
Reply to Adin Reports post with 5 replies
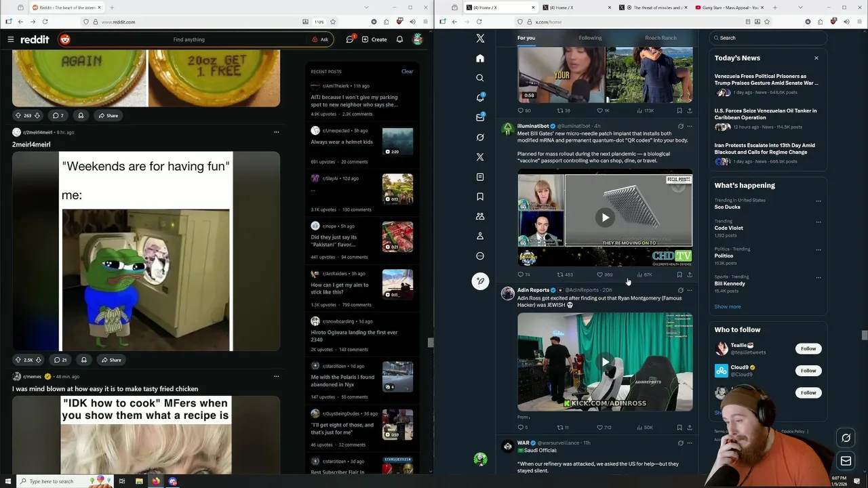[522, 428]
